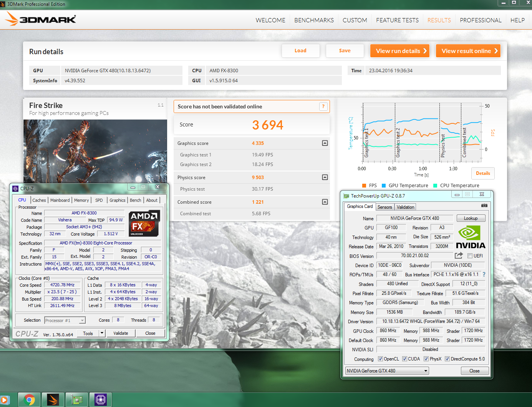Collapse the Graphics score section
Screen dimensions: 532x407
click(x=325, y=143)
